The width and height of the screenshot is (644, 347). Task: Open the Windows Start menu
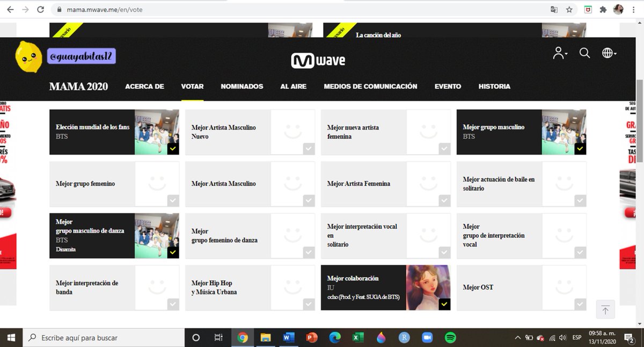(11, 337)
